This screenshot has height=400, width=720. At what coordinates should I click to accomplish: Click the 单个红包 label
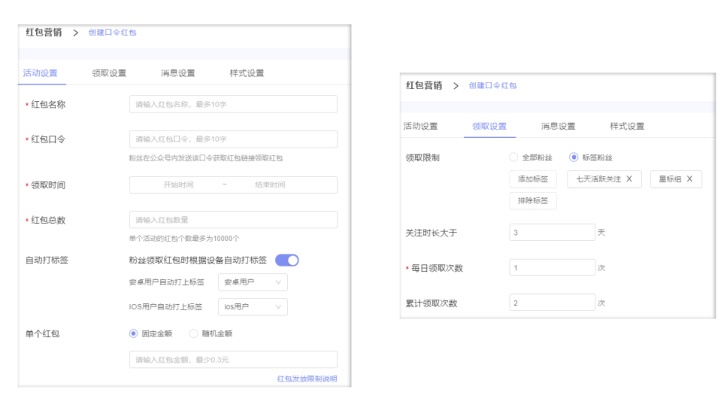(42, 333)
